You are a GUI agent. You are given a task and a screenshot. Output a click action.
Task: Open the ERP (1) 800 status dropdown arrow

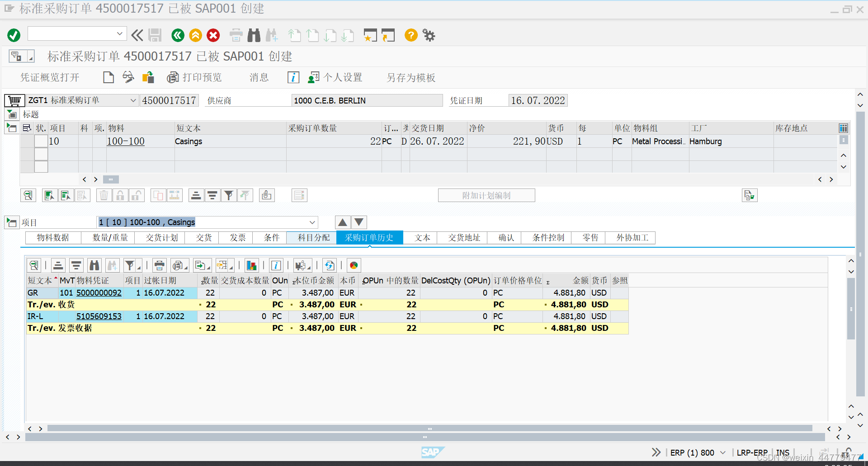click(x=722, y=452)
